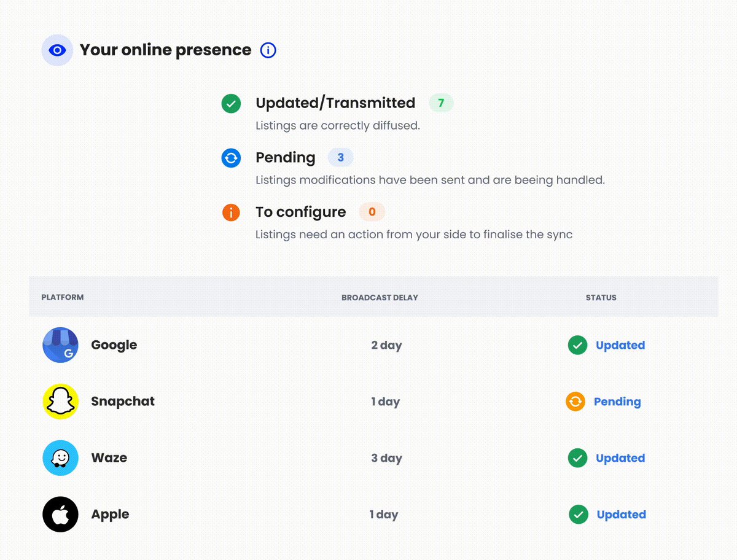737x560 pixels.
Task: Click the orange alert icon beside To configure
Action: [231, 212]
